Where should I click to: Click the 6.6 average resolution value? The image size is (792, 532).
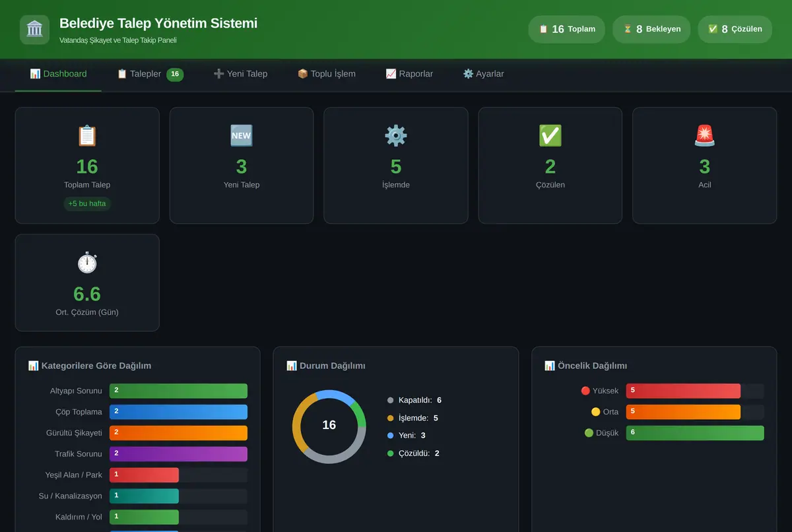pyautogui.click(x=87, y=294)
